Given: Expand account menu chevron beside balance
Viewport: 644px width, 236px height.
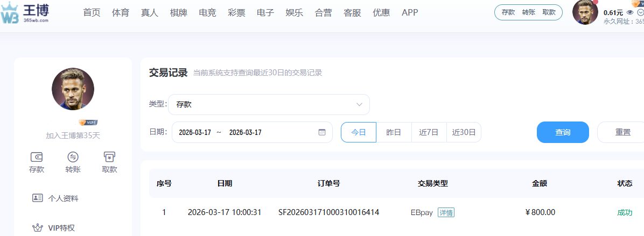Looking at the screenshot, I should click(x=640, y=12).
